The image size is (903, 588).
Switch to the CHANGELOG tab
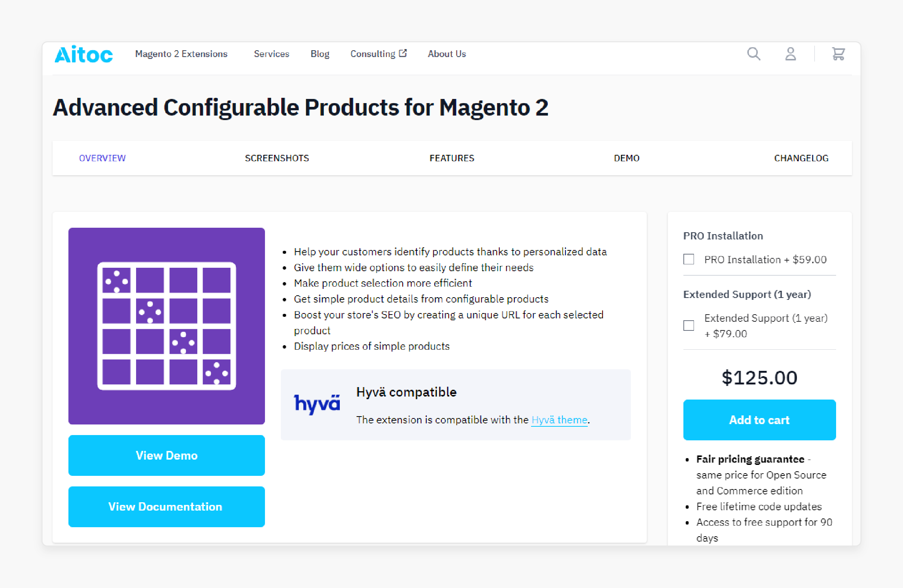(802, 158)
